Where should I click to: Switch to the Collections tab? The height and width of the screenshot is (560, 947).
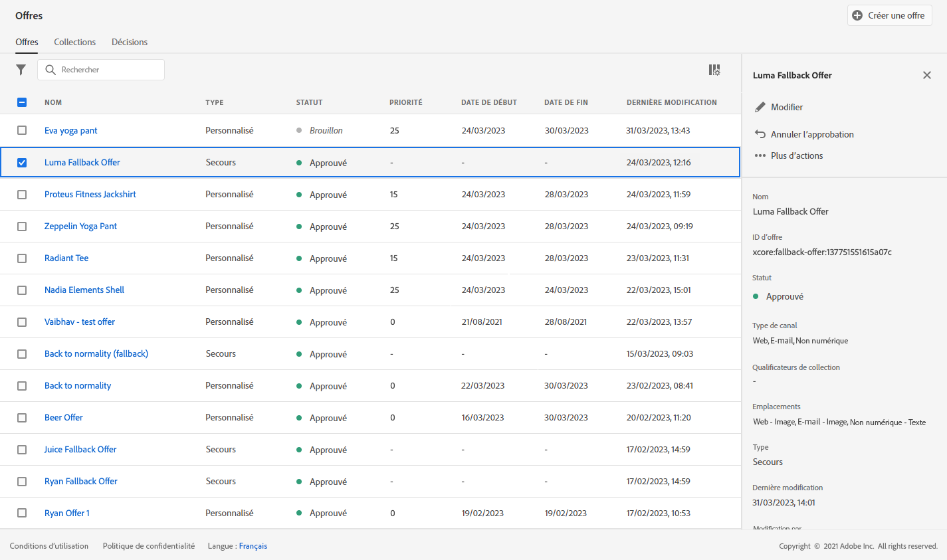click(x=74, y=42)
